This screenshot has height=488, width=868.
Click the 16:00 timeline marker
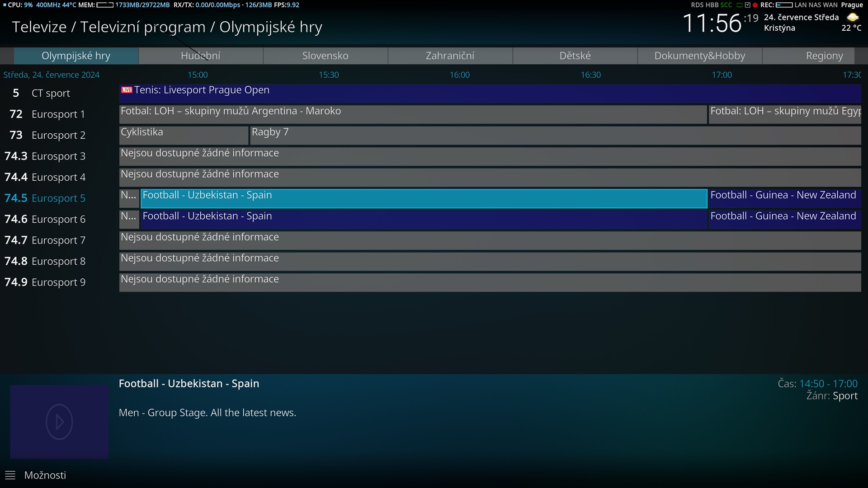[459, 75]
